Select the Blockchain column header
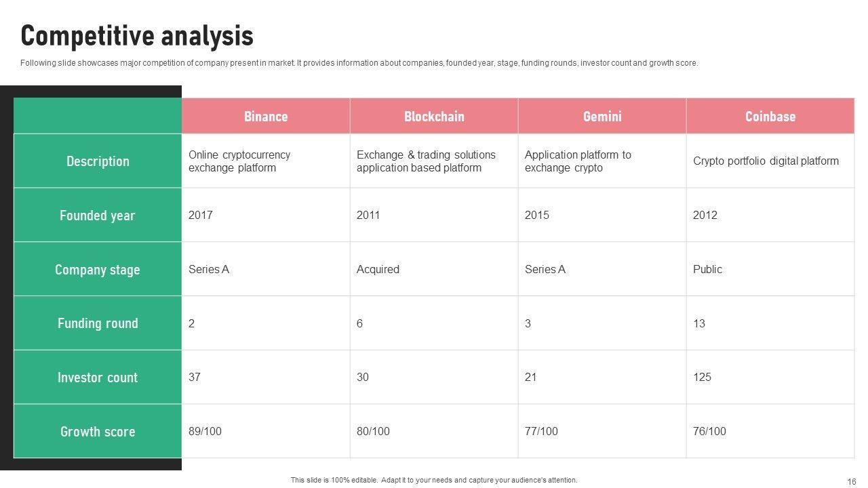The width and height of the screenshot is (868, 488). [x=434, y=116]
